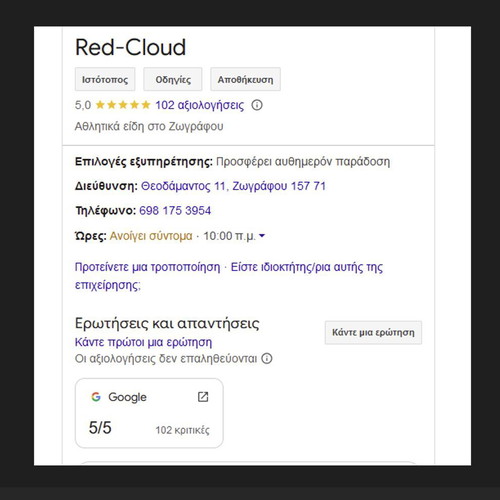Click the info icon beside 102 αξιολογήσεις
Viewport: 500px width, 500px height.
pyautogui.click(x=257, y=105)
